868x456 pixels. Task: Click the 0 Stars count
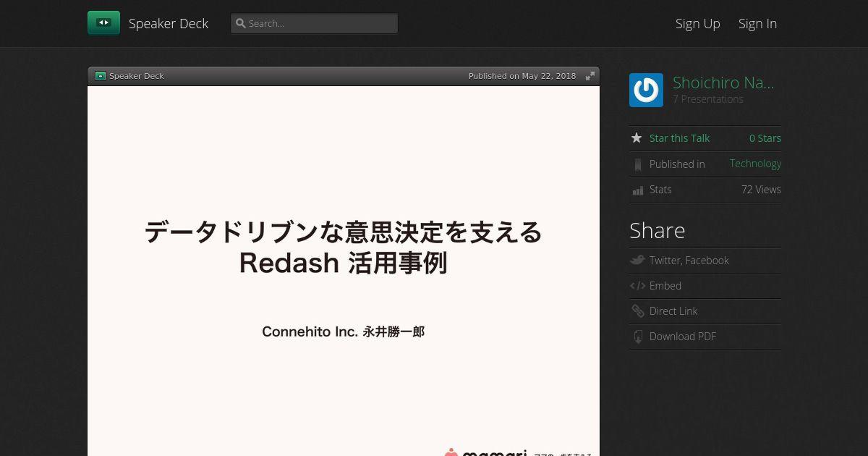[765, 138]
